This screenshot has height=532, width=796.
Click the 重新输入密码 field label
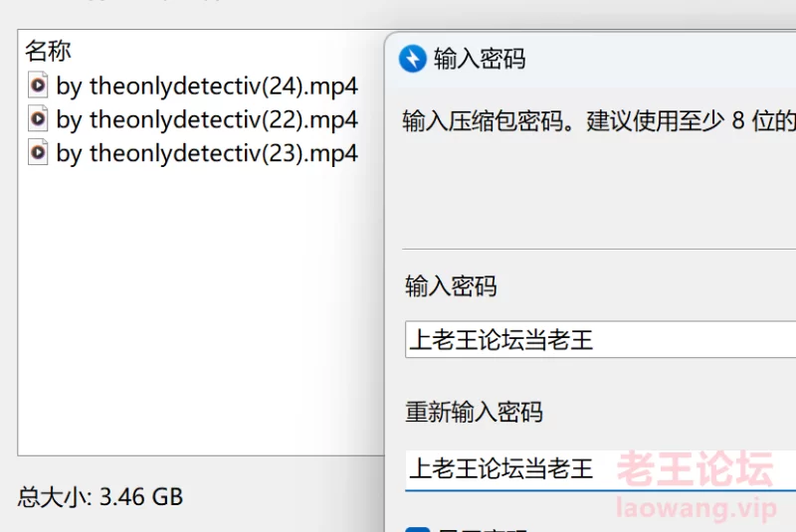click(474, 412)
